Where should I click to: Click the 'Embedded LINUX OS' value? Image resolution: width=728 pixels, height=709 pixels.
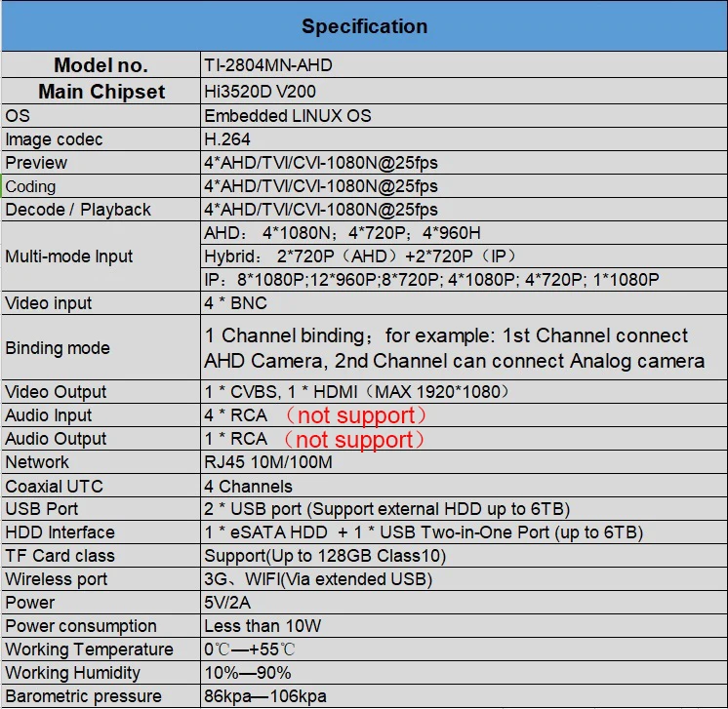(288, 115)
